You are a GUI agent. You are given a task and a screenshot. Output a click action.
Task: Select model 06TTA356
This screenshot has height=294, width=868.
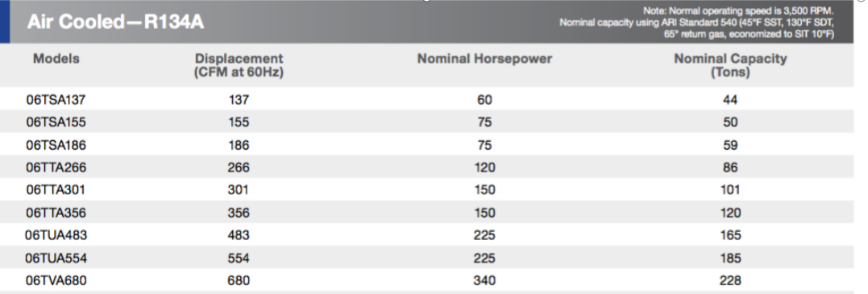[x=56, y=213]
